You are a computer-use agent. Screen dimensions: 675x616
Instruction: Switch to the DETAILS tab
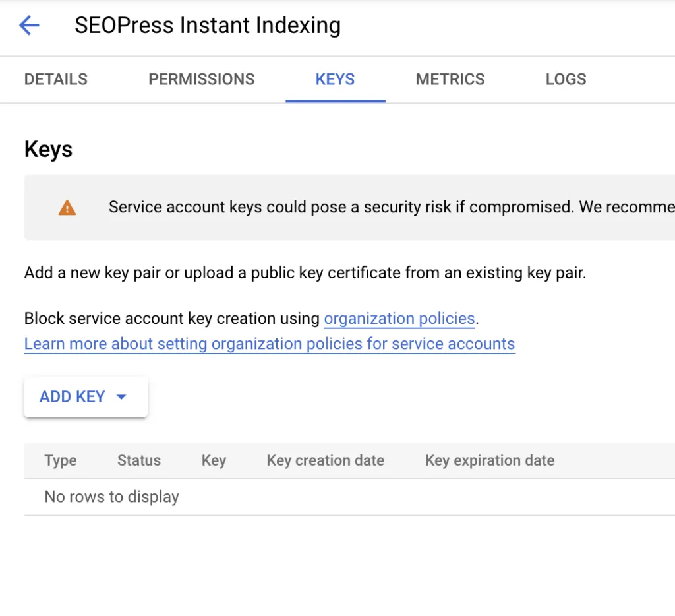pos(56,79)
